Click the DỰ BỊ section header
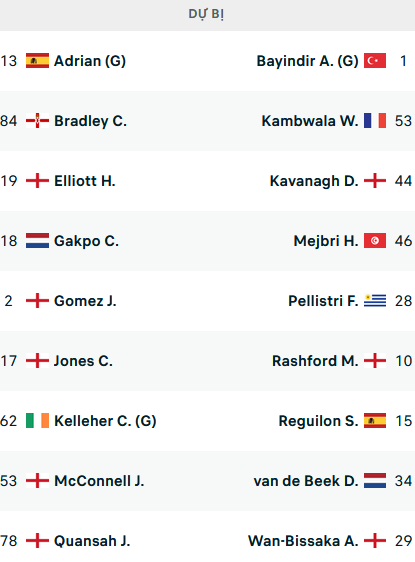The height and width of the screenshot is (562, 415). click(206, 14)
